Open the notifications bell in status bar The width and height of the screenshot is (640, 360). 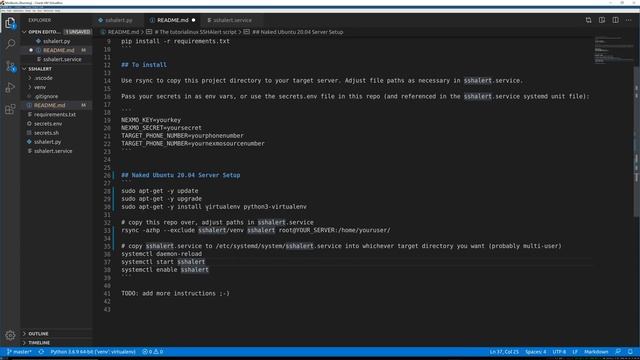630,352
